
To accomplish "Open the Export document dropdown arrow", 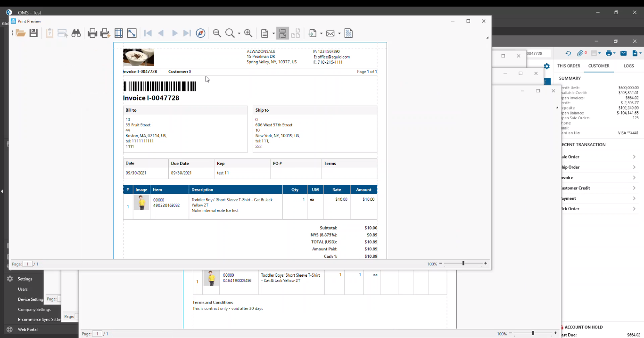I will click(x=321, y=33).
